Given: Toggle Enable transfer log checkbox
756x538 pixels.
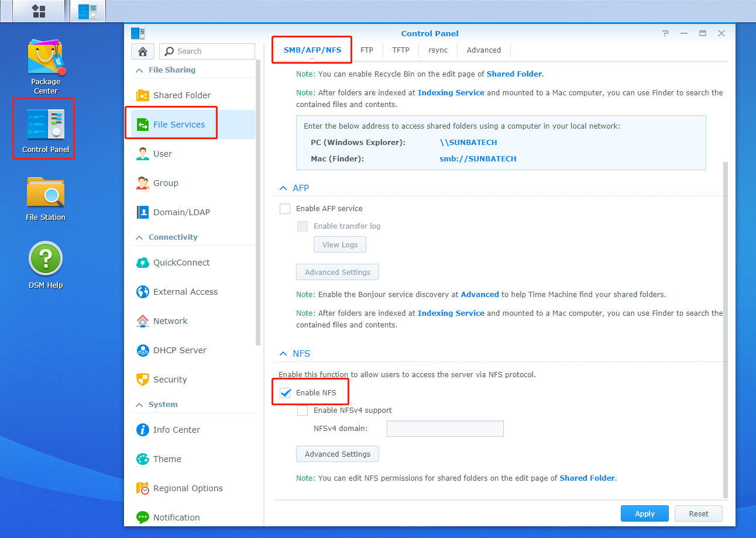Looking at the screenshot, I should (303, 226).
